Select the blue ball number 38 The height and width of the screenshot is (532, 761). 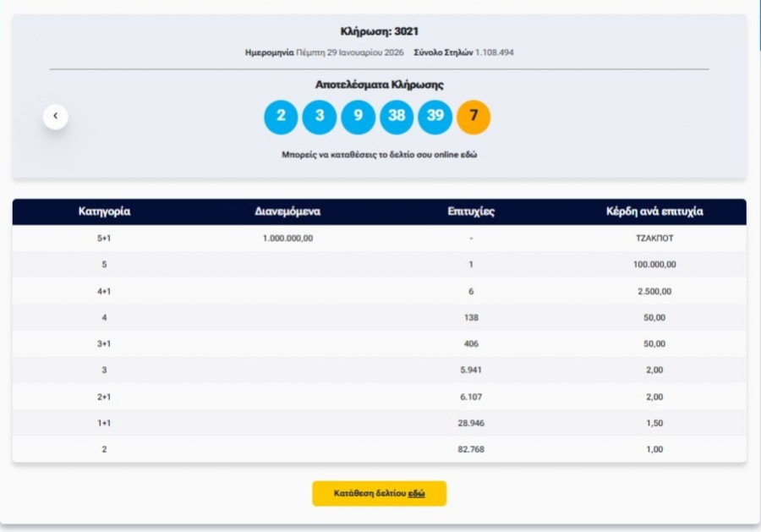point(397,117)
